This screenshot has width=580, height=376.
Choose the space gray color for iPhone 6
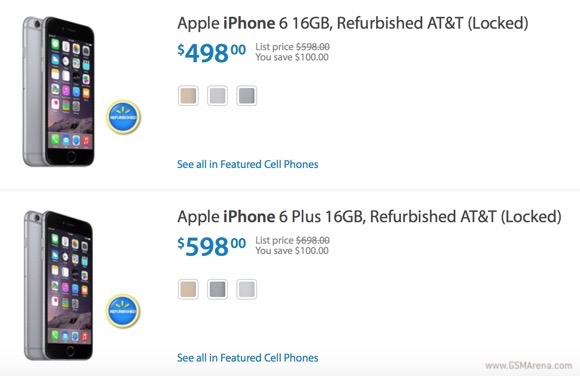[247, 96]
